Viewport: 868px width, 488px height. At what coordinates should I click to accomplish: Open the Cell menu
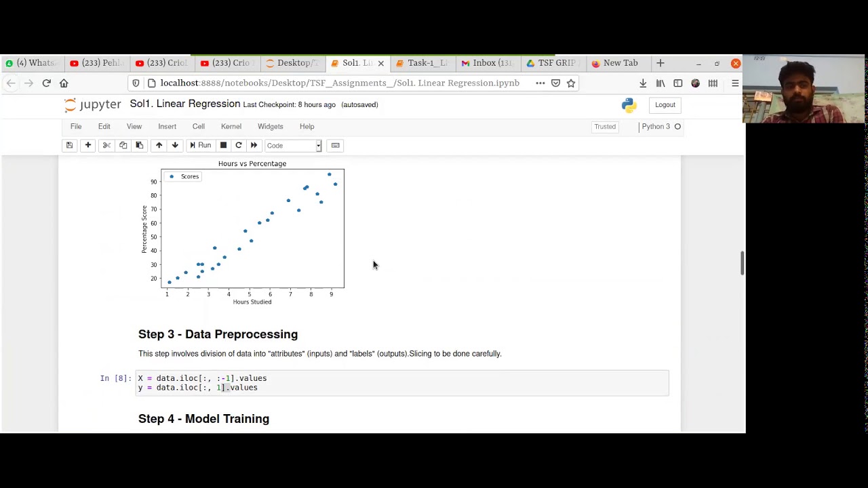coord(198,126)
